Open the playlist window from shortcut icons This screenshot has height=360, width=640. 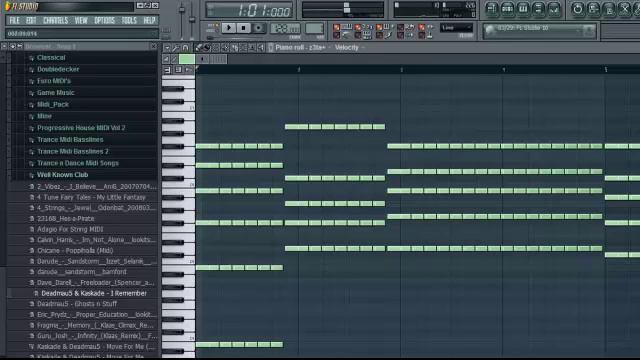click(491, 9)
